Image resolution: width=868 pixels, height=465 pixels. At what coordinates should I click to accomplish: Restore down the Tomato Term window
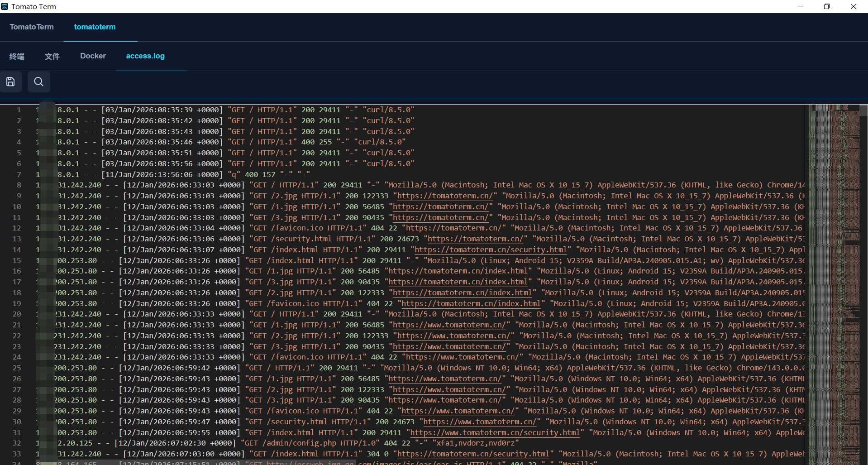pyautogui.click(x=827, y=6)
